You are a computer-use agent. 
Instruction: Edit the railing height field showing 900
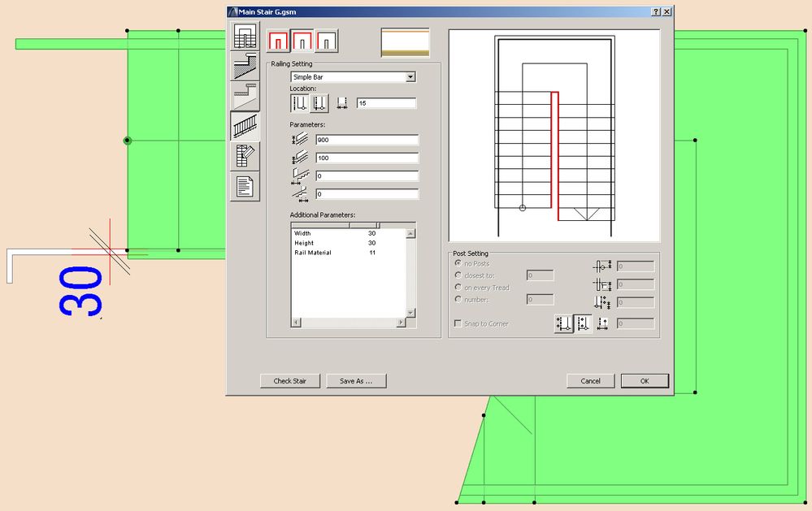point(367,140)
